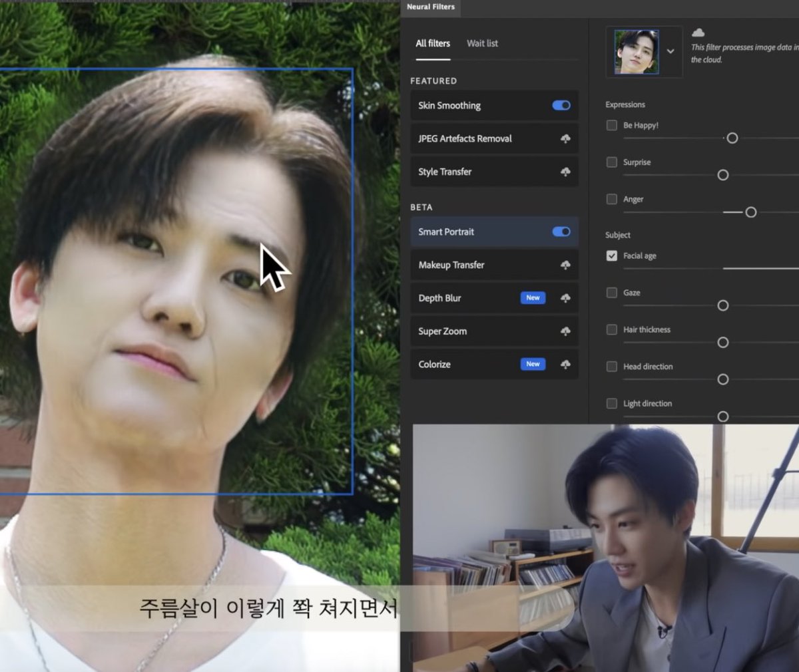
Task: Click the Be Happy! slider handle
Action: click(x=732, y=138)
